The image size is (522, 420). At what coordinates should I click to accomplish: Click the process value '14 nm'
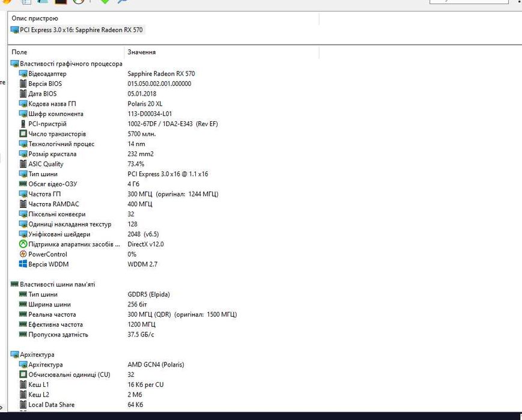[136, 144]
